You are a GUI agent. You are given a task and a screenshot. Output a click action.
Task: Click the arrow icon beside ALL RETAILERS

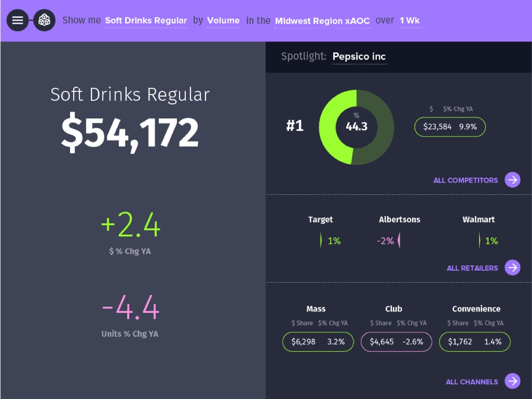click(512, 268)
